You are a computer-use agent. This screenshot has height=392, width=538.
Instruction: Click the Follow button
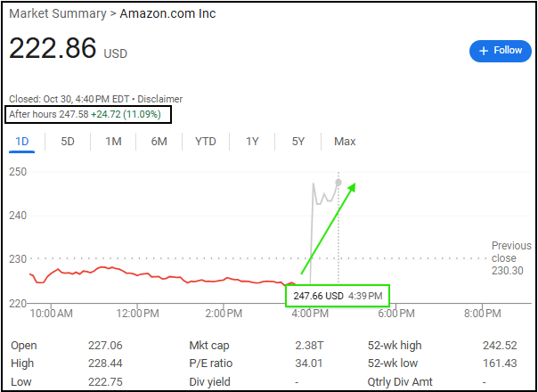(500, 51)
